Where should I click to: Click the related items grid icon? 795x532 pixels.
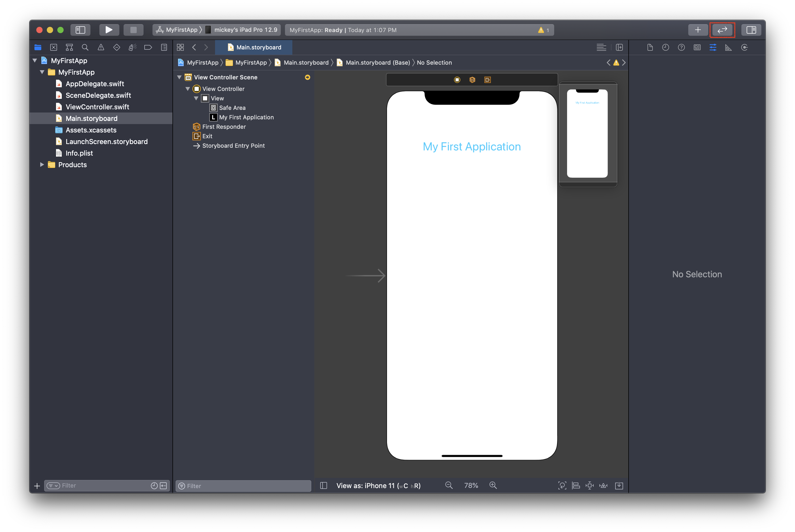[181, 47]
